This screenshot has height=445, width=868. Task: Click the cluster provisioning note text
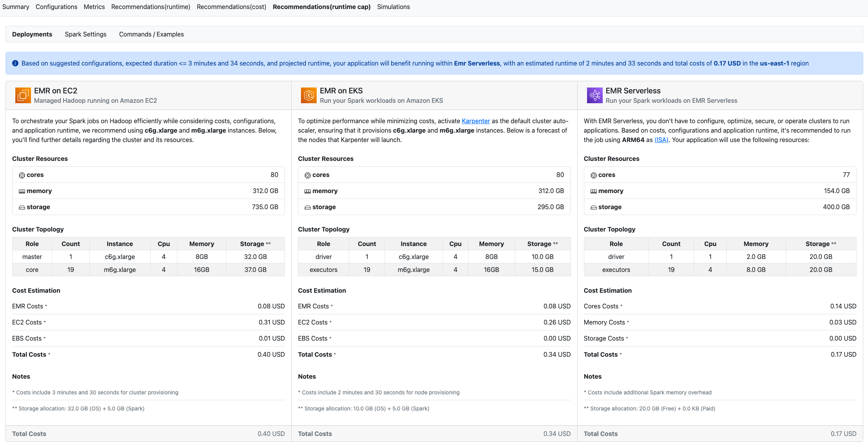pos(95,392)
